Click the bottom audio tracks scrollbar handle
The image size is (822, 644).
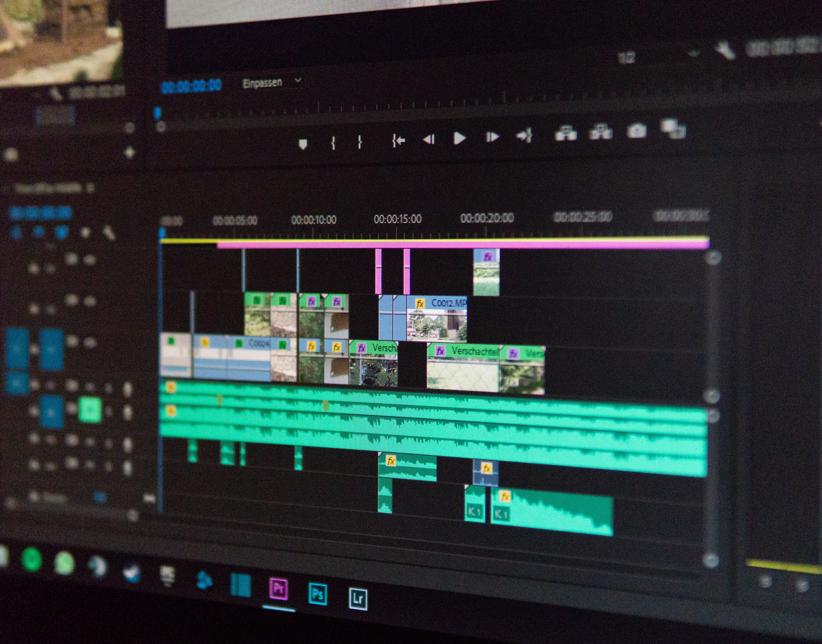click(x=711, y=560)
